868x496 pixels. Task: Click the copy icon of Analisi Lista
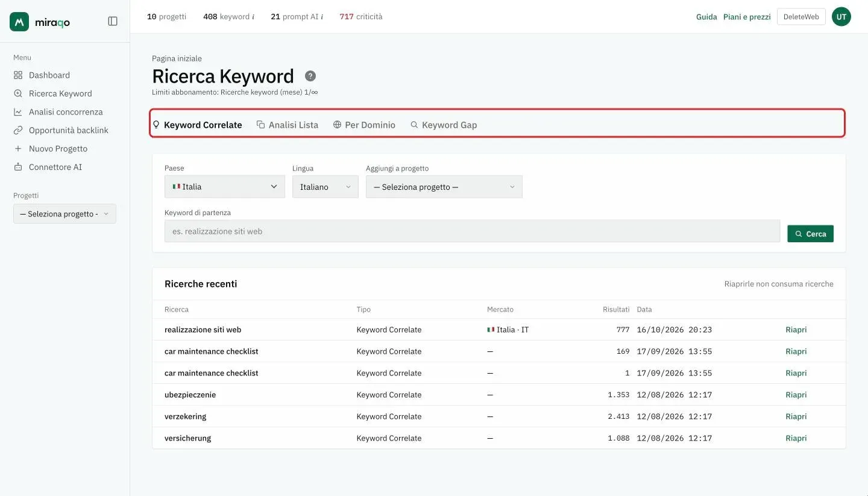click(x=261, y=125)
